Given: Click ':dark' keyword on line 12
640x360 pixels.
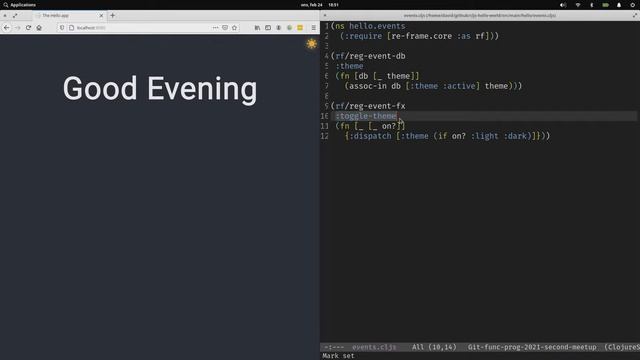Looking at the screenshot, I should coord(515,136).
